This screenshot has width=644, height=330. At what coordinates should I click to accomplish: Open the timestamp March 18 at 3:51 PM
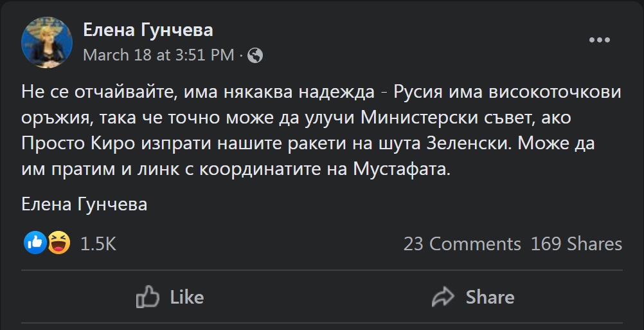click(x=159, y=55)
